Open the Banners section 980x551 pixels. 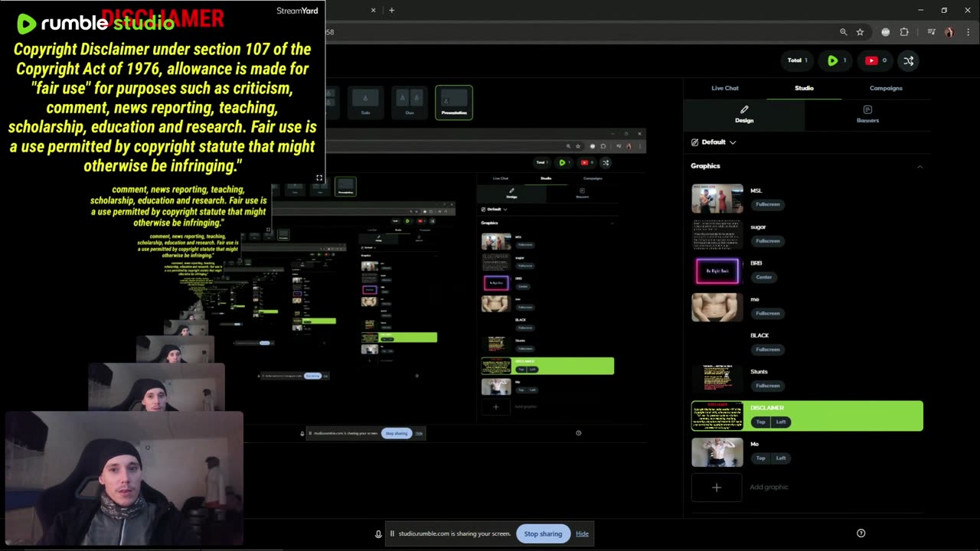[867, 115]
